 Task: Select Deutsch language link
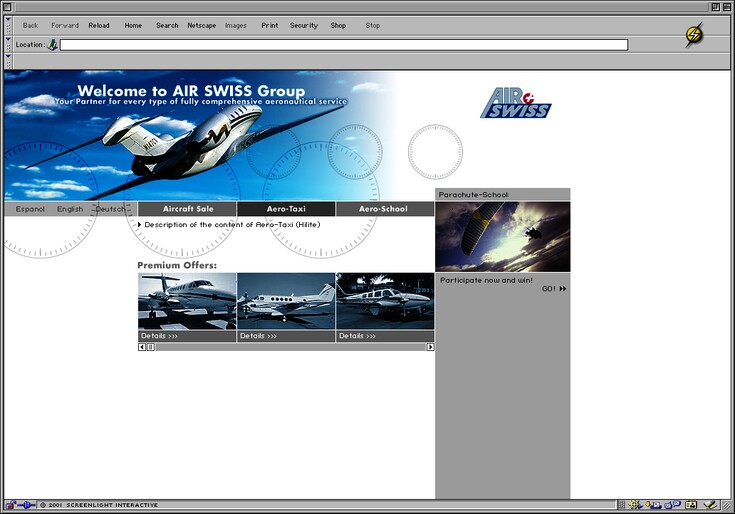[111, 209]
